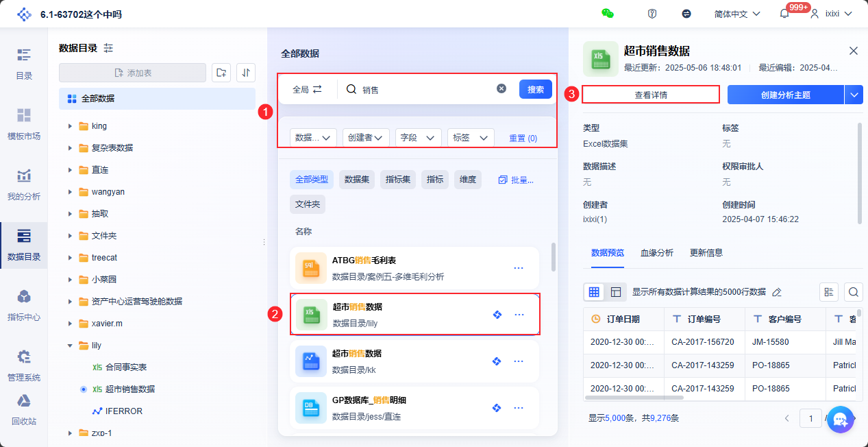
Task: Open the WeChat icon in top bar
Action: [x=607, y=14]
